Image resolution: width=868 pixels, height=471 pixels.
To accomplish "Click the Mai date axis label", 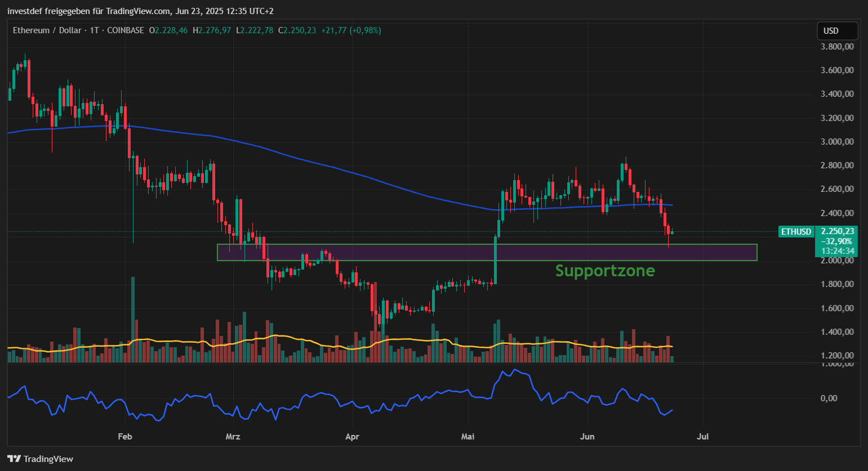I will 468,437.
